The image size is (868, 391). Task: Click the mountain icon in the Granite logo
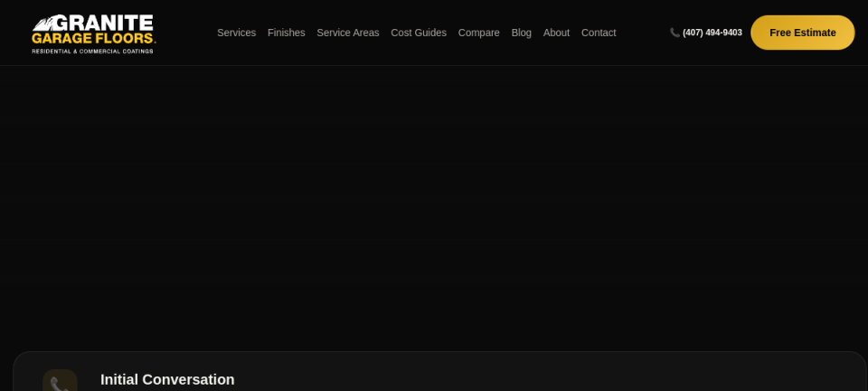(x=42, y=24)
